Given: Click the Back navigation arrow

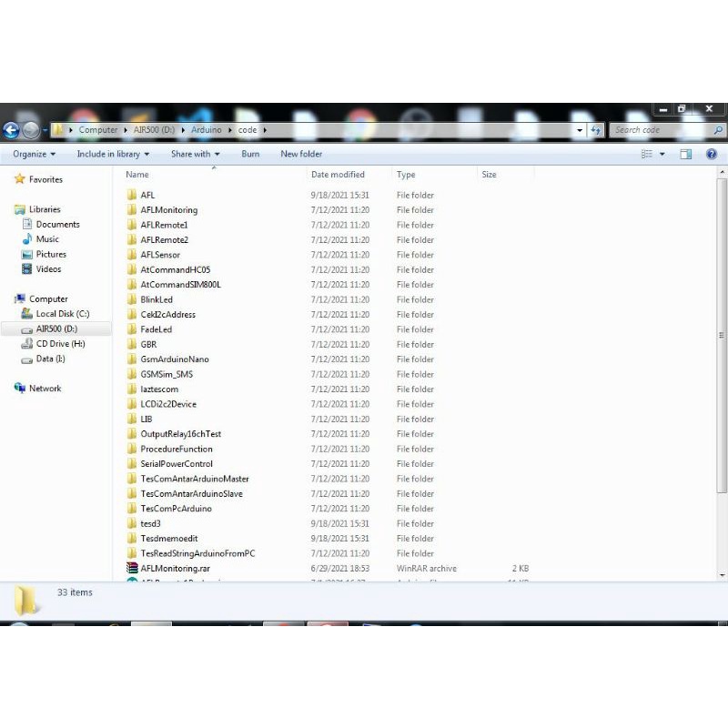Looking at the screenshot, I should pos(11,130).
